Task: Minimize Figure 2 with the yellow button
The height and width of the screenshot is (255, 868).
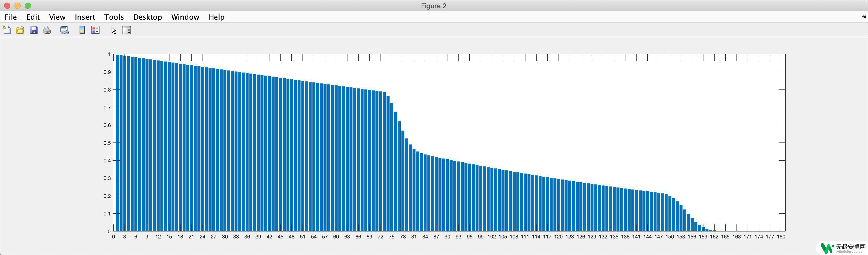Action: 18,6
